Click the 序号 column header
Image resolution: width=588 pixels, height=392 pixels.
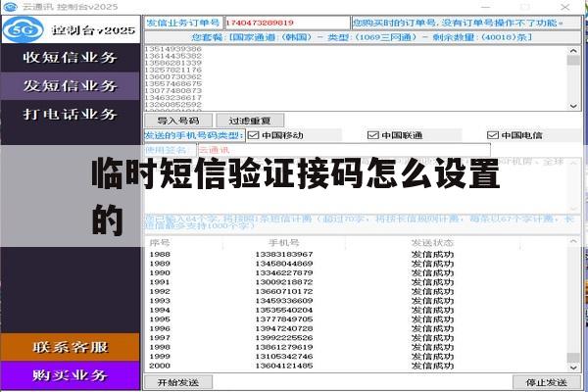tap(160, 243)
